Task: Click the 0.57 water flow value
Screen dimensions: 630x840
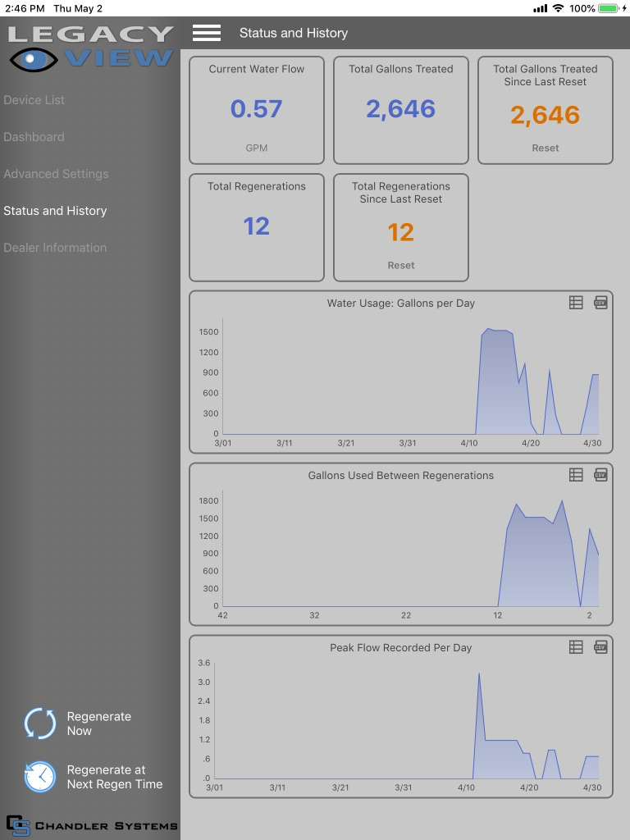Action: [256, 109]
